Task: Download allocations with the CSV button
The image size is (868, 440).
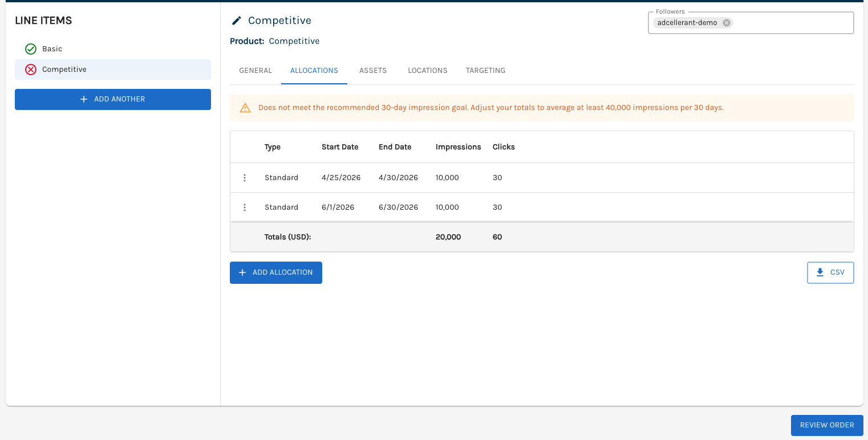Action: point(830,272)
